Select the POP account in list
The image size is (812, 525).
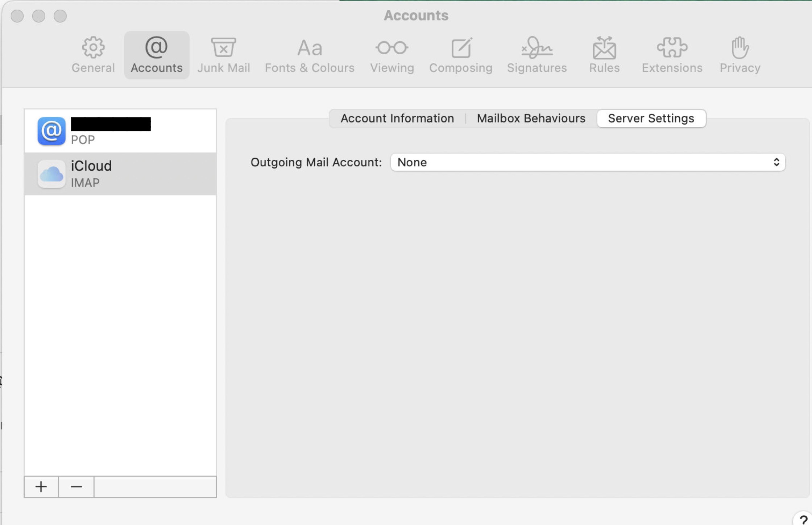pyautogui.click(x=120, y=131)
